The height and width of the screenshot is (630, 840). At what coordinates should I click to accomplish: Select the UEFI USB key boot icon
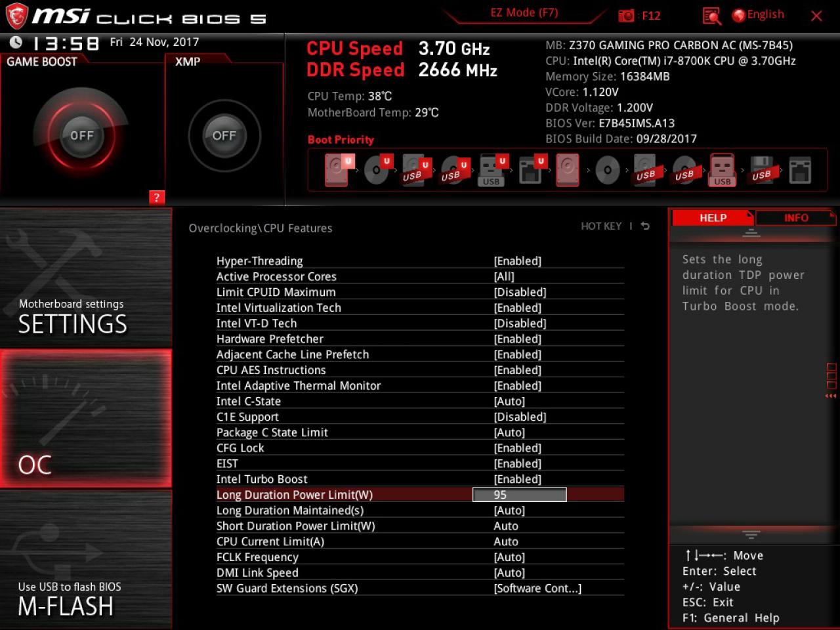[492, 170]
